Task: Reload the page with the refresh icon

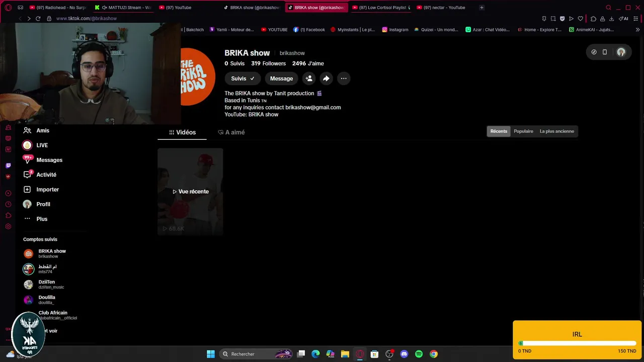Action: [x=38, y=19]
